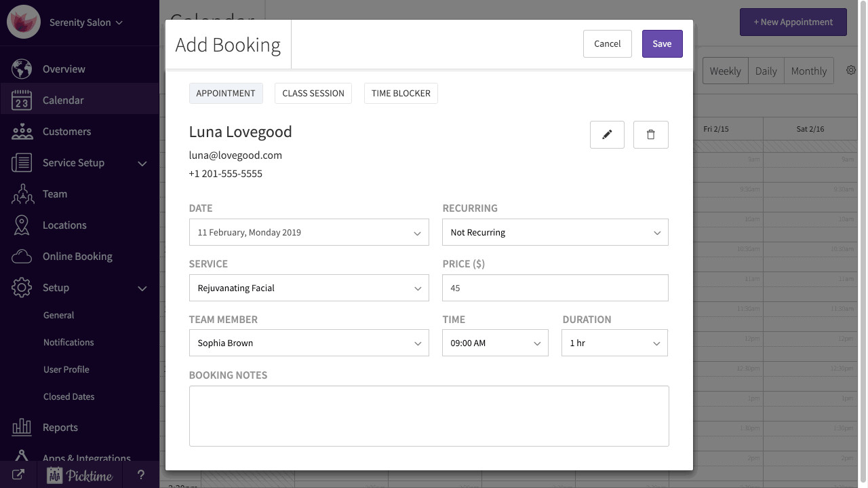Open calendar settings gear icon

pyautogui.click(x=851, y=71)
